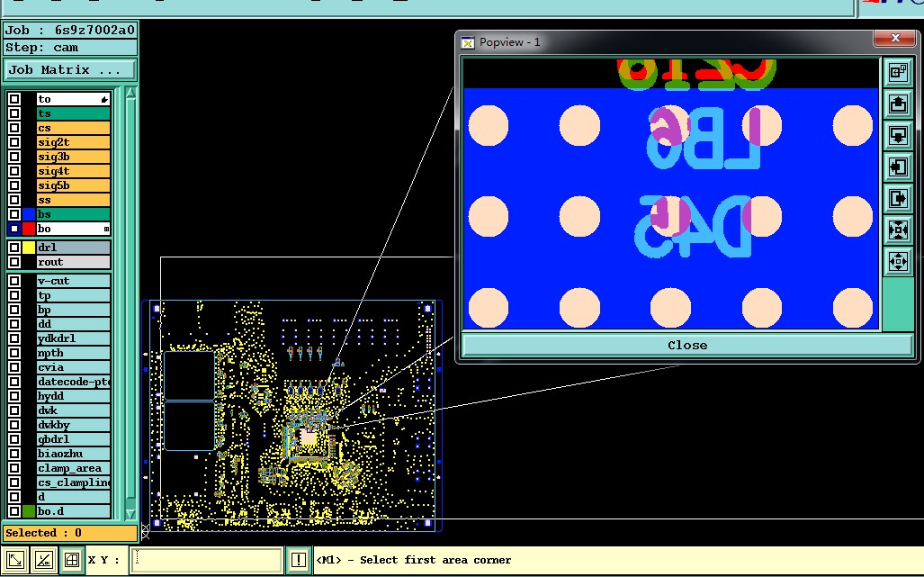Toggle the rout layer checkbox
This screenshot has height=577, width=924.
click(14, 262)
